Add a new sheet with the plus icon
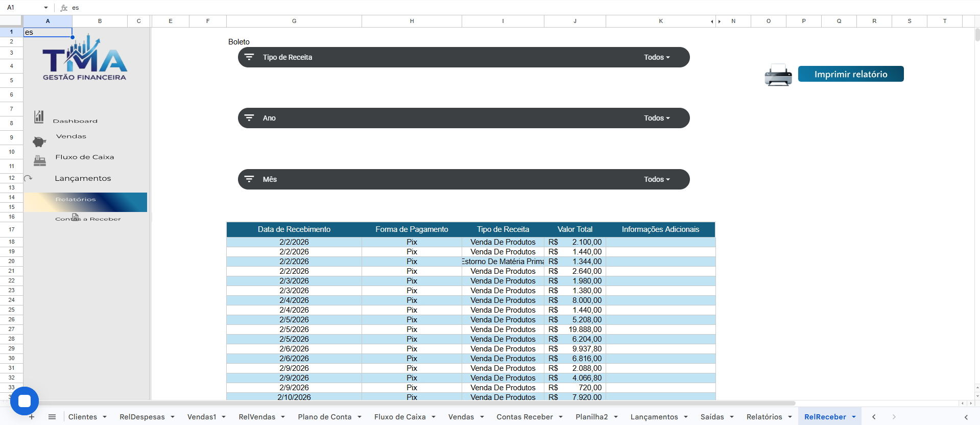 [x=32, y=417]
